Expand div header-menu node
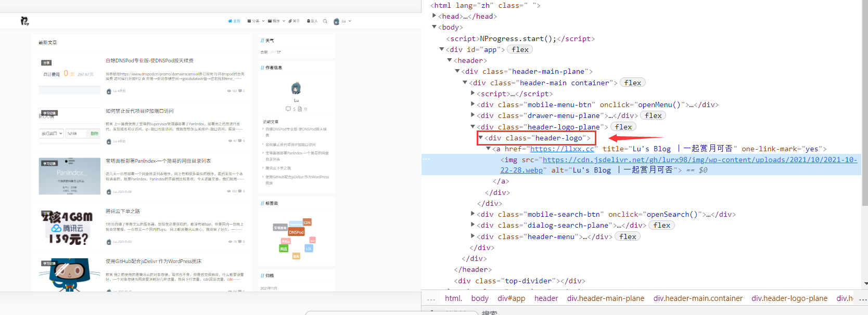Screen dimensions: 868x315 (x=473, y=237)
